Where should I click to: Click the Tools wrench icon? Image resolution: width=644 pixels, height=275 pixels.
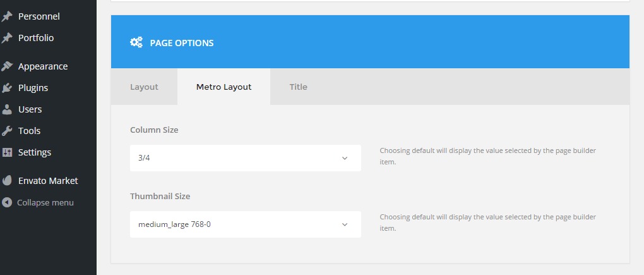coord(7,131)
